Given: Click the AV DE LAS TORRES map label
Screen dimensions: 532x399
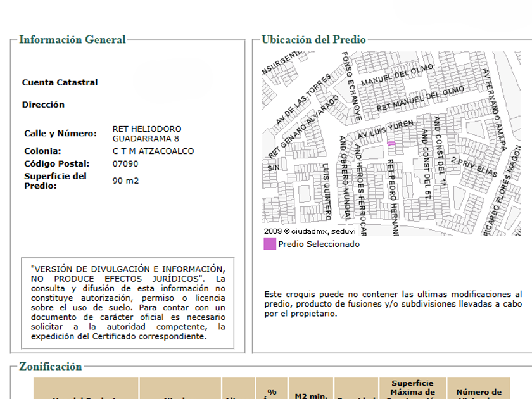Looking at the screenshot, I should click(x=303, y=99).
